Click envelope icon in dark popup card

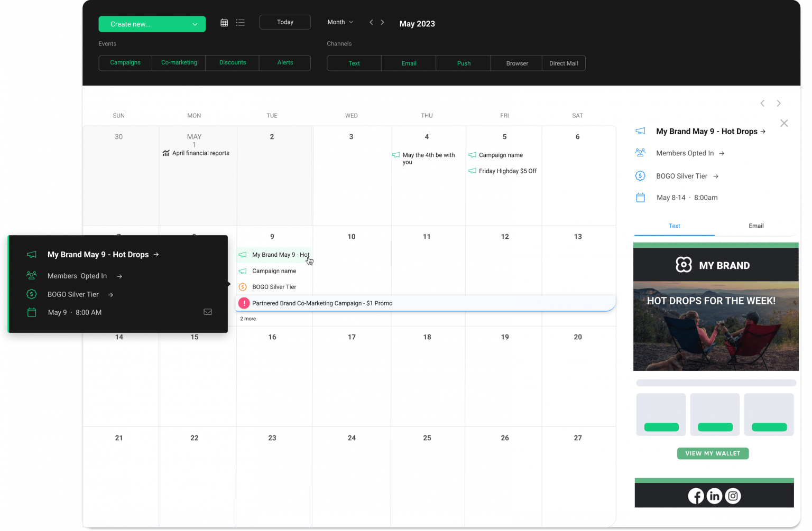tap(208, 312)
